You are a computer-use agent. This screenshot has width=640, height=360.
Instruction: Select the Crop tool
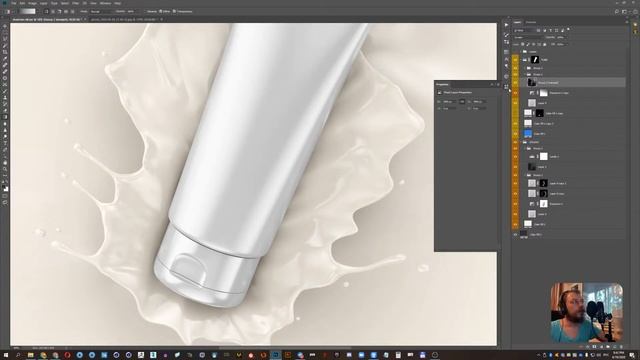click(x=5, y=52)
